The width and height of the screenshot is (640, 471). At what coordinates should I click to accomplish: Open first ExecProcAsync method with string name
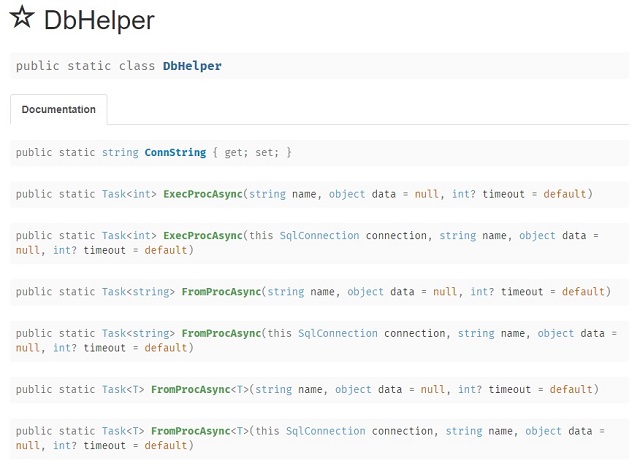click(x=203, y=194)
